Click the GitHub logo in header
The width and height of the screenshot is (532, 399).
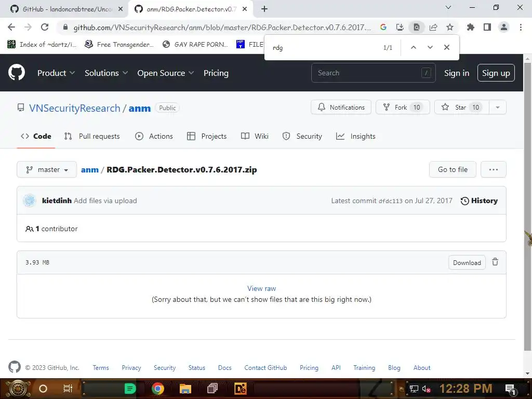pos(16,72)
